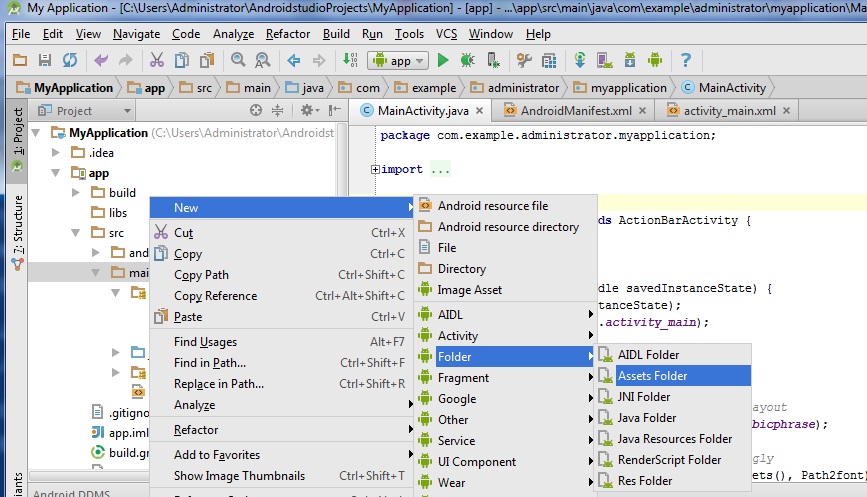Expand the build folder in tree

click(x=77, y=192)
